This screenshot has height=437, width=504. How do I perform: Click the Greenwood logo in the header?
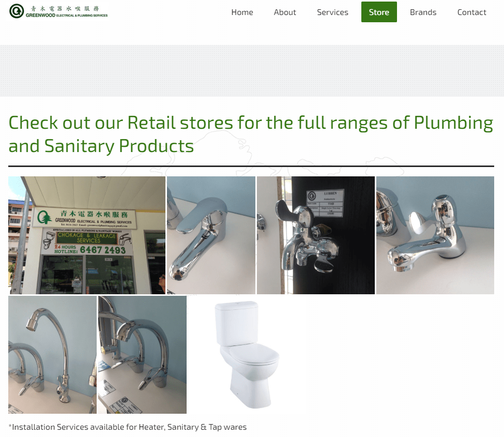(58, 11)
